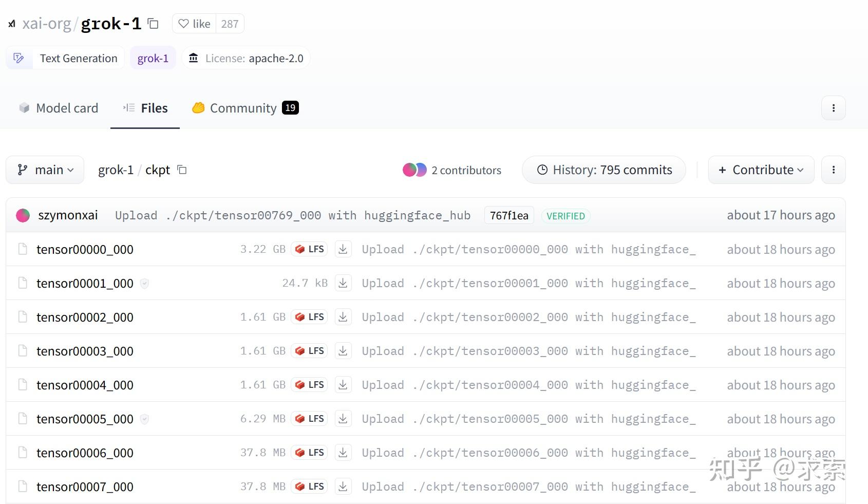Click the LFS badge for tensor00007_000
Screen dimensions: 868x504
[x=309, y=487]
